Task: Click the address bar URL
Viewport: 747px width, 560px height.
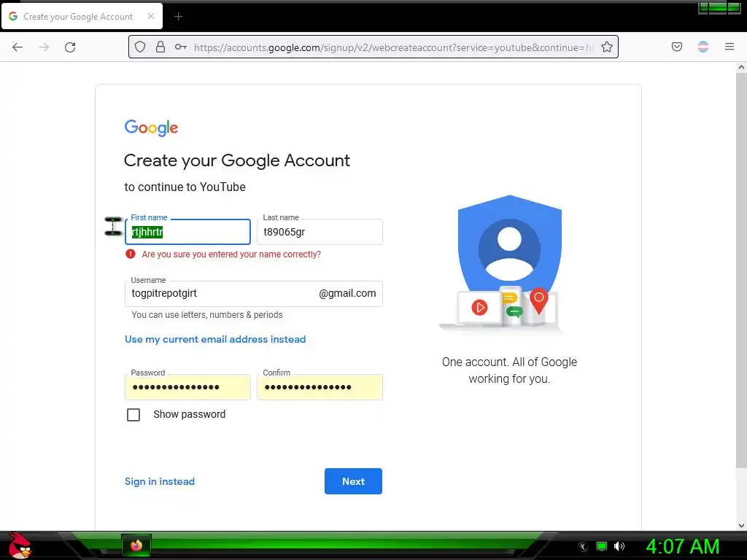Action: 394,47
